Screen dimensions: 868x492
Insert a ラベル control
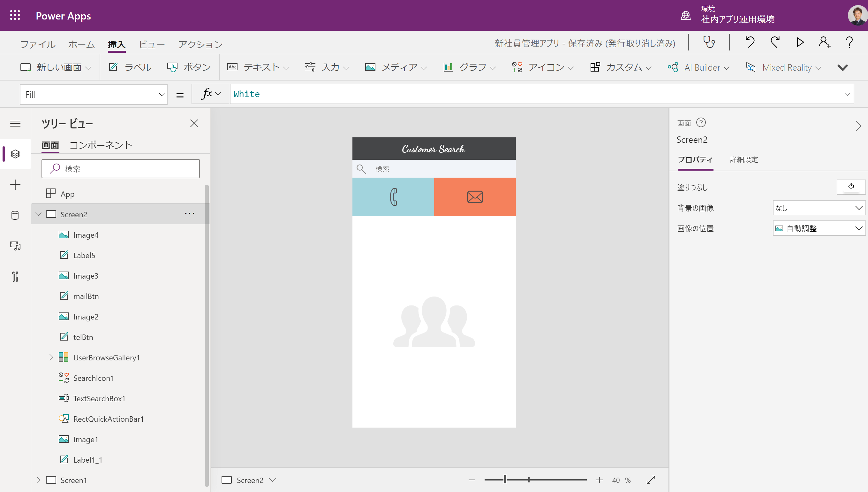point(130,67)
